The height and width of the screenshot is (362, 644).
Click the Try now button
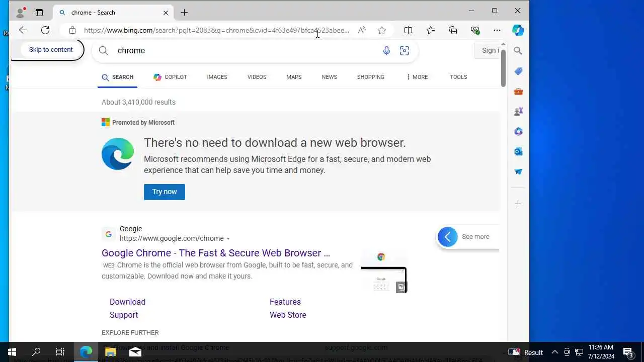(x=165, y=192)
